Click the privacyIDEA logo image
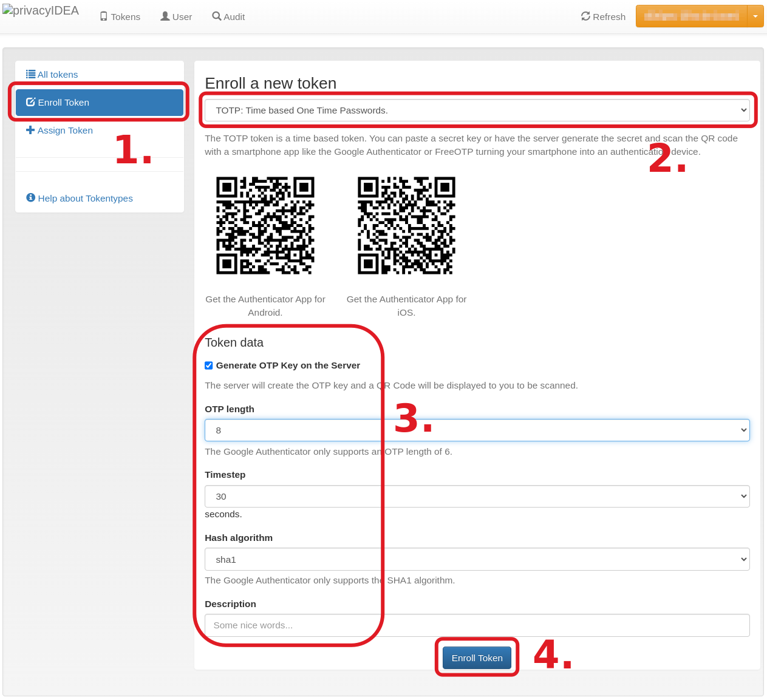 (41, 11)
